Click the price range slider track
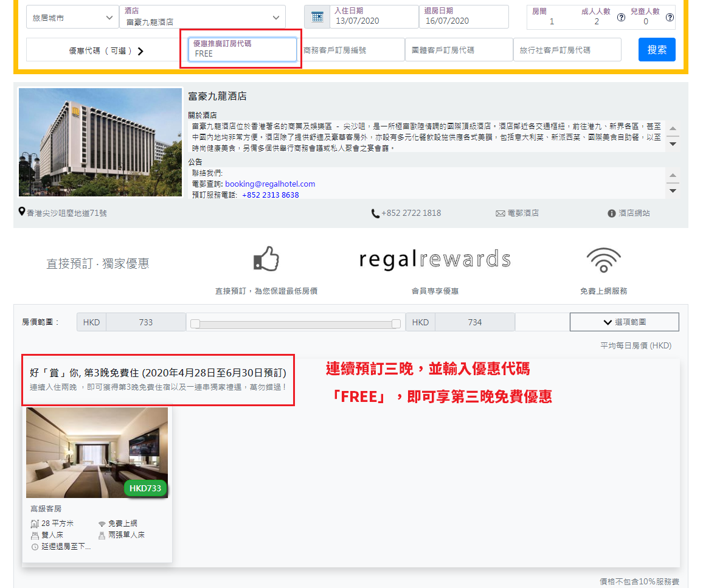The width and height of the screenshot is (703, 588). pyautogui.click(x=296, y=324)
